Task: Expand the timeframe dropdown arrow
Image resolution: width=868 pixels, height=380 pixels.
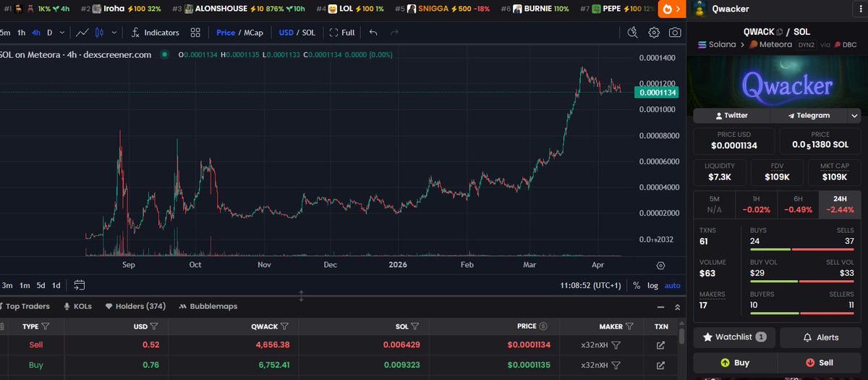Action: pyautogui.click(x=64, y=33)
